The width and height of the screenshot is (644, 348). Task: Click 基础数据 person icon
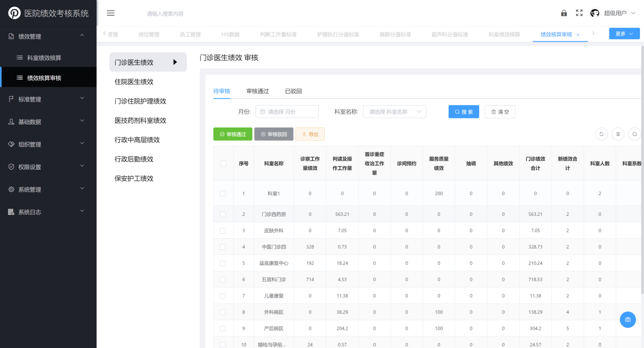pos(11,122)
